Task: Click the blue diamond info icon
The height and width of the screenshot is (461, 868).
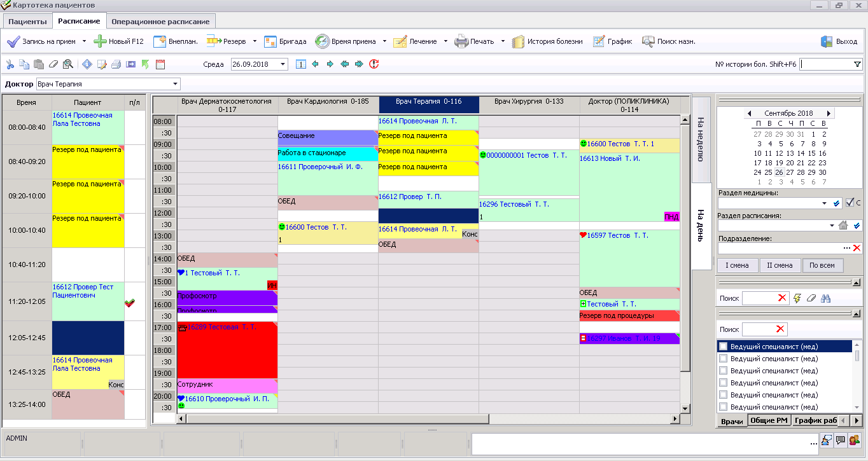Action: click(x=87, y=64)
